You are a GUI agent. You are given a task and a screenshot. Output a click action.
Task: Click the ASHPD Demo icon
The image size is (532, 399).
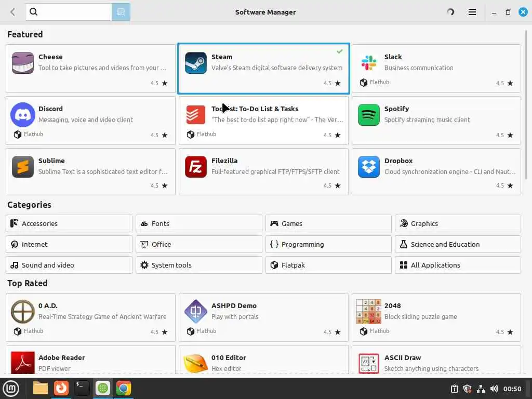coord(195,312)
